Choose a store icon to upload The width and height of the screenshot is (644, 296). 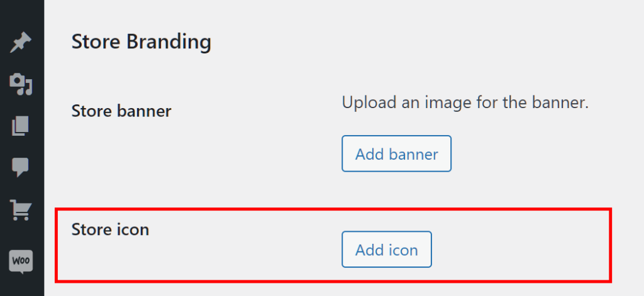tap(386, 249)
